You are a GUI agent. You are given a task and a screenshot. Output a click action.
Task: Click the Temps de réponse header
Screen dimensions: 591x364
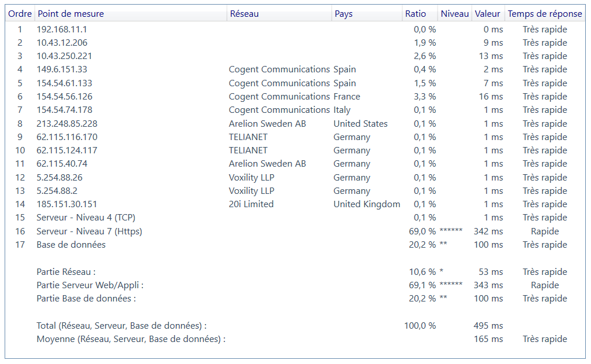point(545,14)
